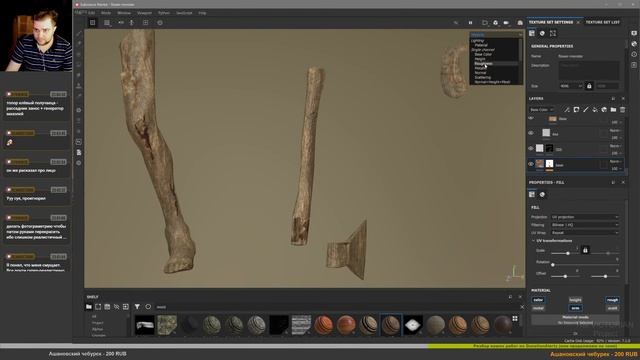Adjust the Rotation slider handle
The image size is (640, 360).
pos(553,265)
